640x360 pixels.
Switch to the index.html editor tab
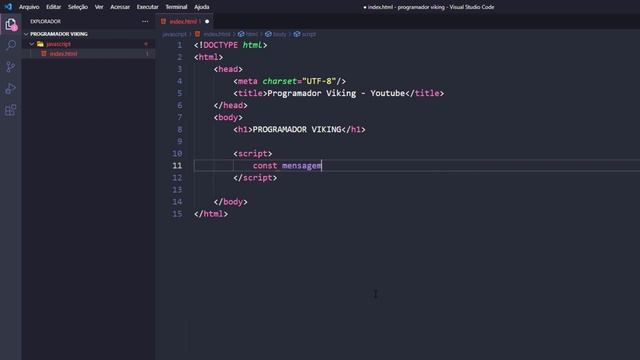pyautogui.click(x=185, y=21)
